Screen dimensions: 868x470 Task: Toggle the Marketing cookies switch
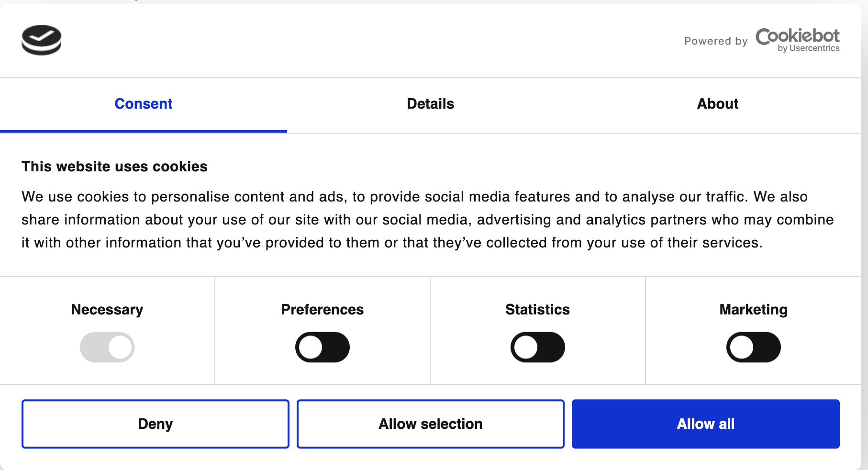click(x=754, y=347)
